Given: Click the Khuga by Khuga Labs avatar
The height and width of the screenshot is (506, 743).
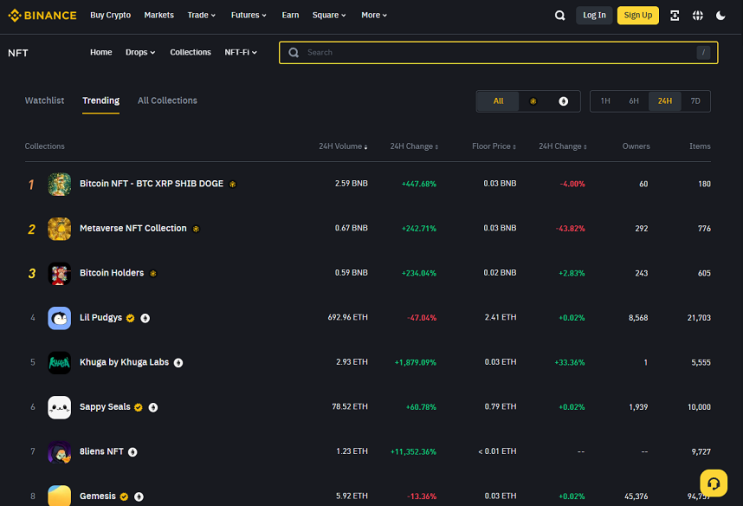Looking at the screenshot, I should 59,362.
